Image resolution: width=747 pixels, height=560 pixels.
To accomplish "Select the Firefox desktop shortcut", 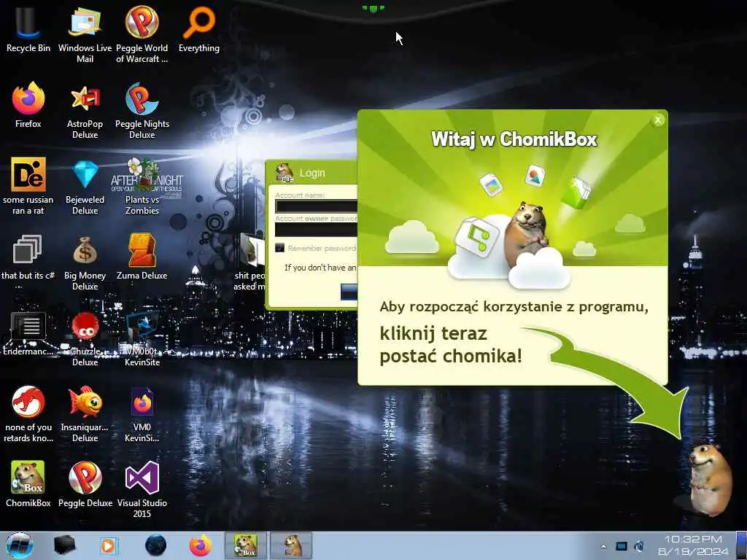I will [28, 105].
